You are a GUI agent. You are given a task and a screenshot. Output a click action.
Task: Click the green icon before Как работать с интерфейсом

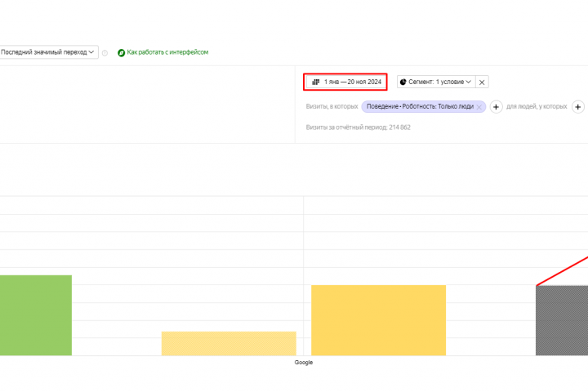coord(121,52)
